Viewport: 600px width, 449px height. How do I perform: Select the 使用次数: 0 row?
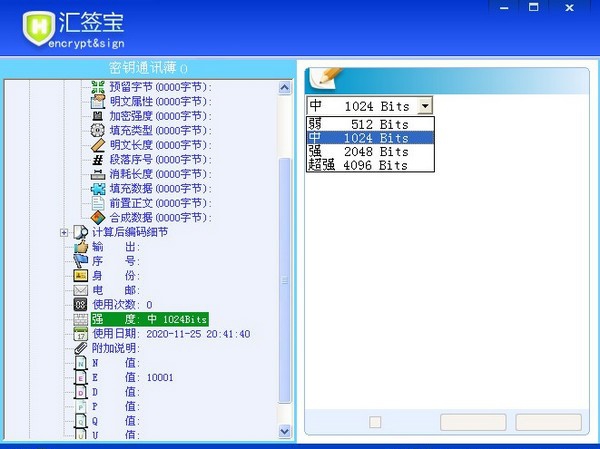122,305
